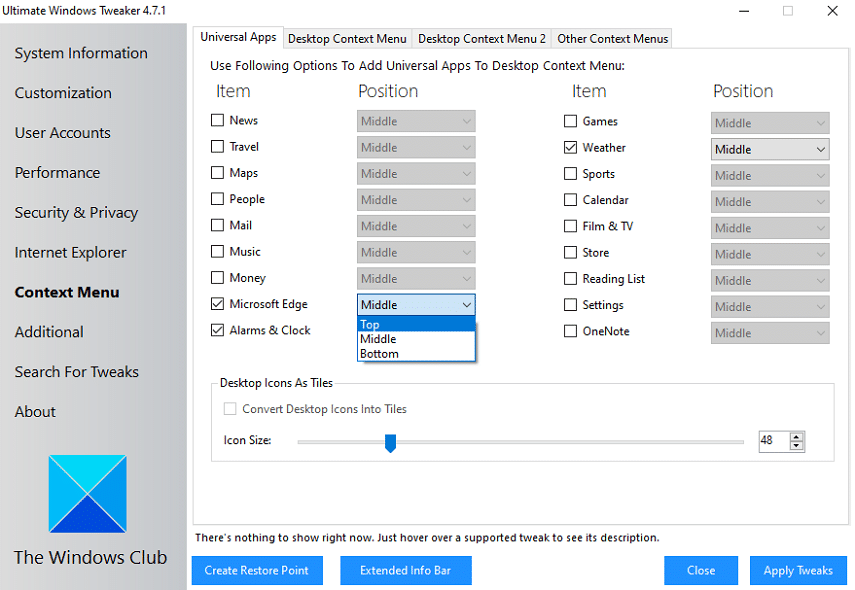855x590 pixels.
Task: Open the About section
Action: 35,412
